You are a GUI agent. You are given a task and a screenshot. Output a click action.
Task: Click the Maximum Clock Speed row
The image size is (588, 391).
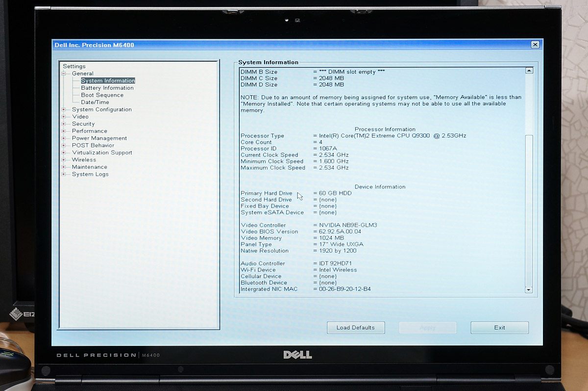295,168
